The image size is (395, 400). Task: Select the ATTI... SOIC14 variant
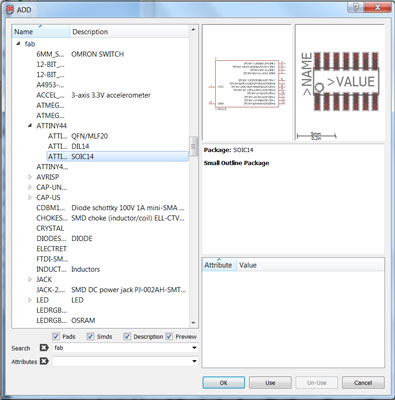pyautogui.click(x=117, y=156)
